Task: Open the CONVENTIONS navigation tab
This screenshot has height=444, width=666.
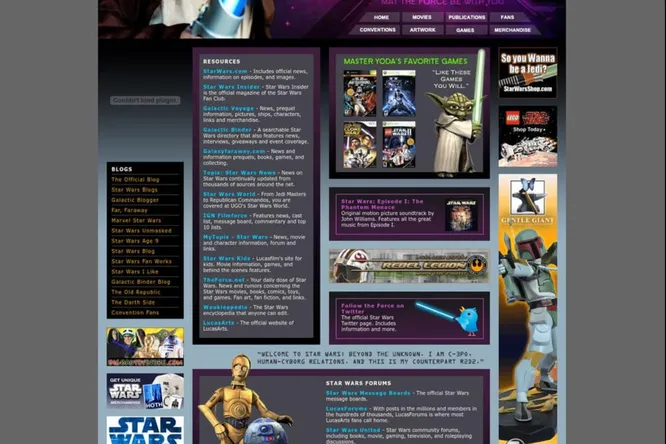Action: pos(377,30)
